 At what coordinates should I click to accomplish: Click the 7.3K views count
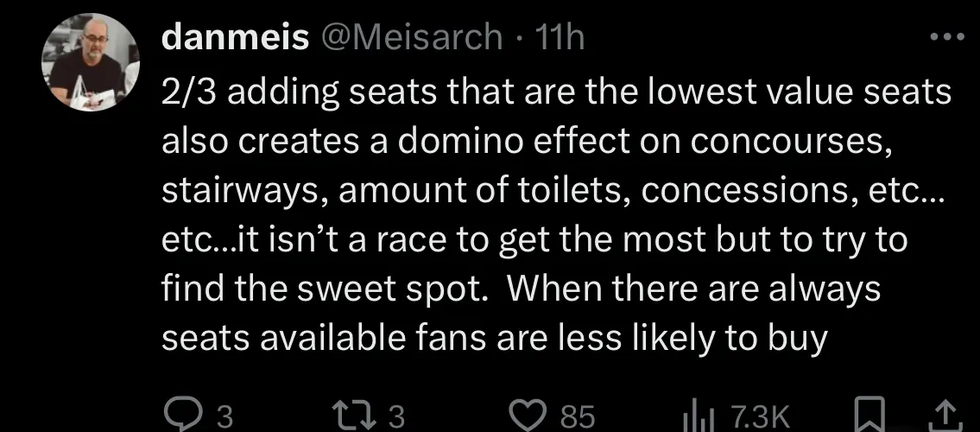point(753,417)
